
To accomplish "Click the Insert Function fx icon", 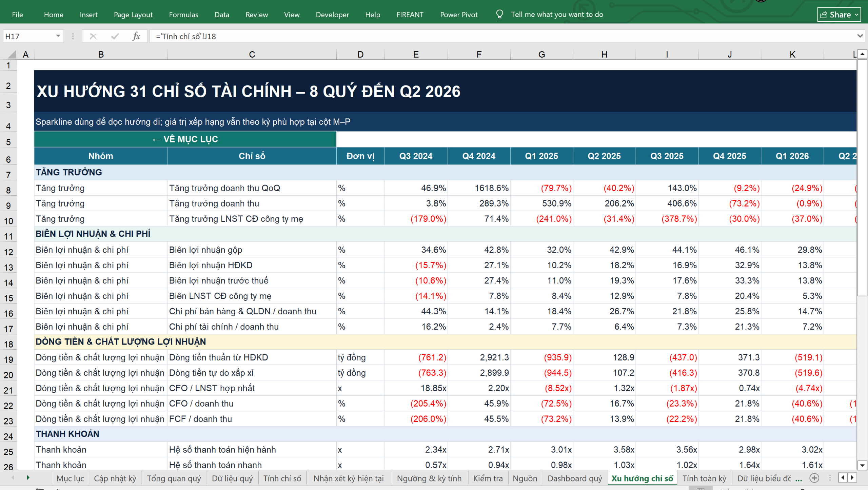I will tap(136, 36).
